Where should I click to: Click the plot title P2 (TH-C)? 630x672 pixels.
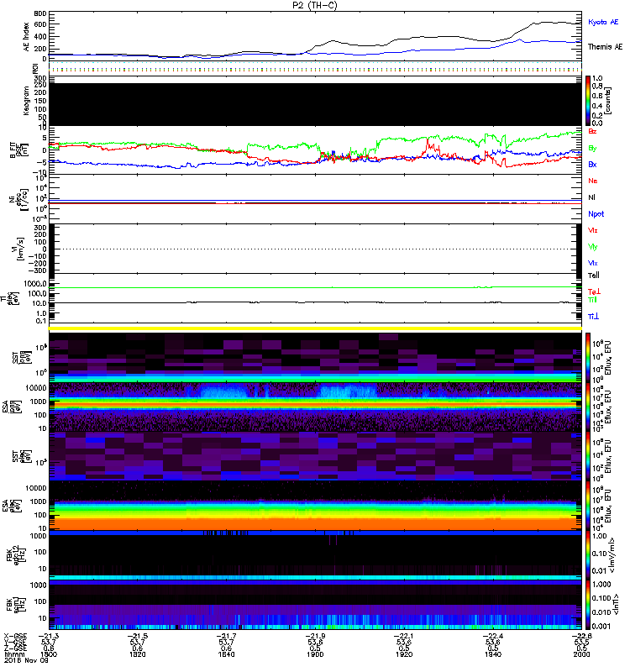click(315, 5)
